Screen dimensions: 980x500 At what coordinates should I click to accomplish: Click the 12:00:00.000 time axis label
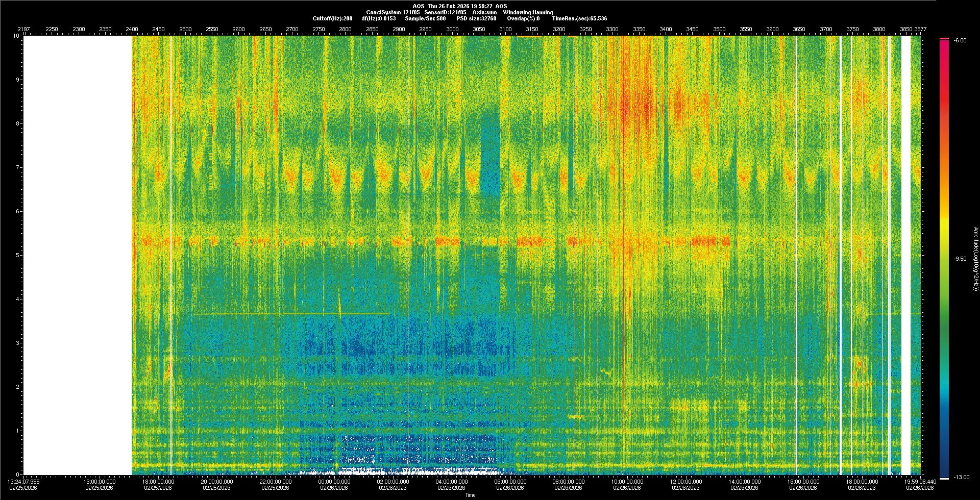(685, 481)
